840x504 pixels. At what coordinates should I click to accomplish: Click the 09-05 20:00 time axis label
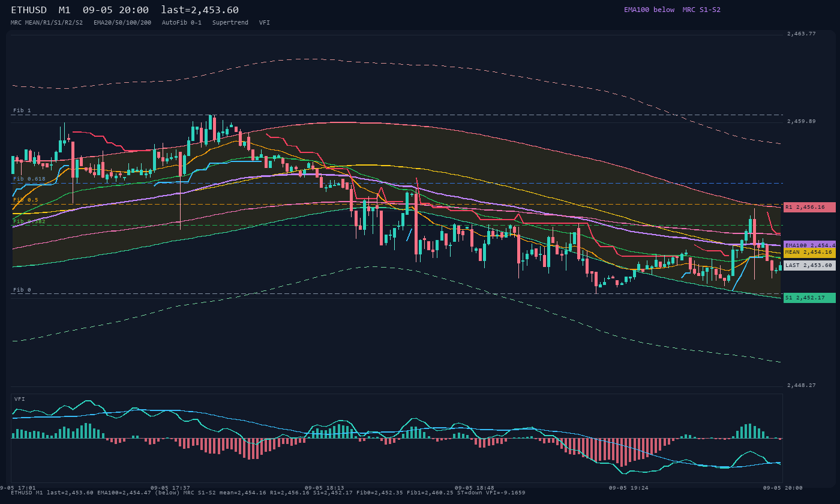783,488
